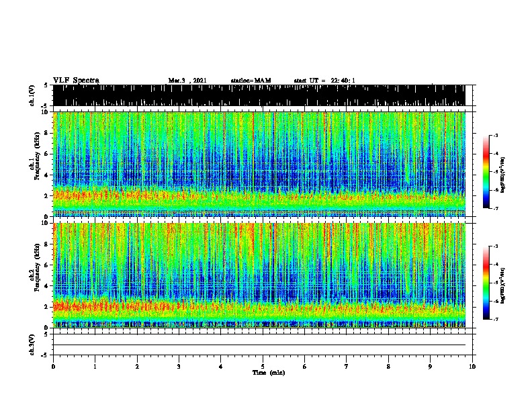Screen dimensions: 532x411
Task: Click the time axis tick label "5"
Action: [x=263, y=367]
